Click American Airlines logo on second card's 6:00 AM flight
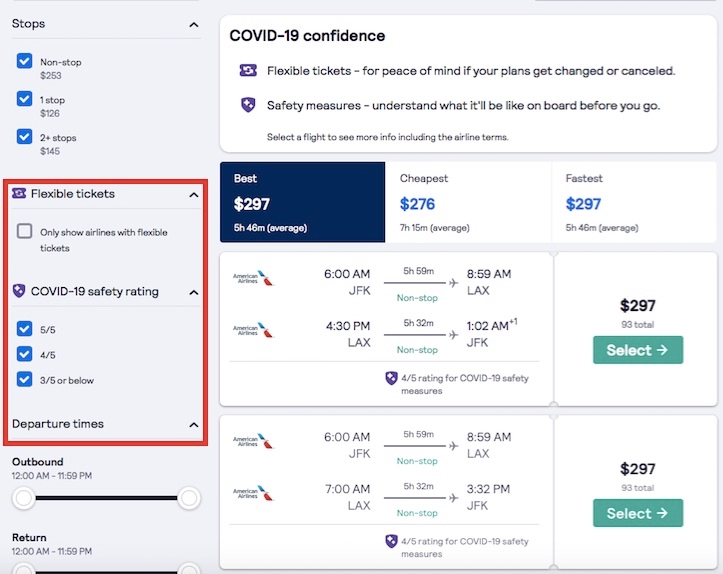 [253, 442]
